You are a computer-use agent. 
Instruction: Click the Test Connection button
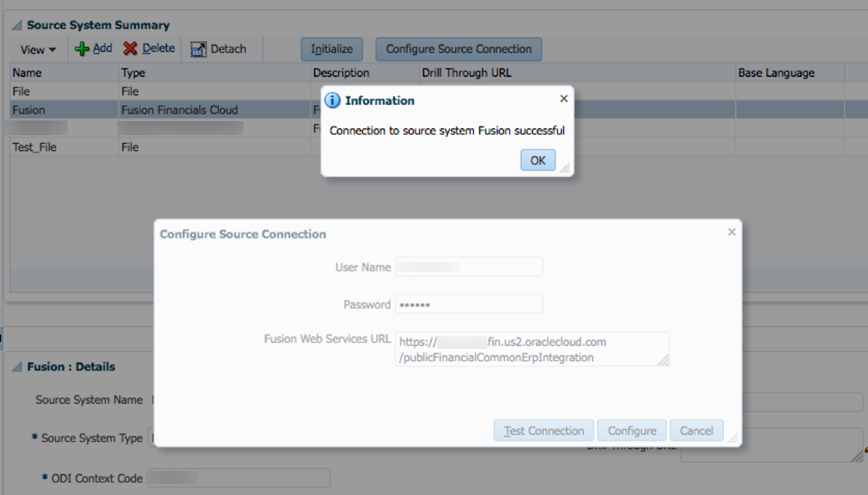tap(544, 431)
